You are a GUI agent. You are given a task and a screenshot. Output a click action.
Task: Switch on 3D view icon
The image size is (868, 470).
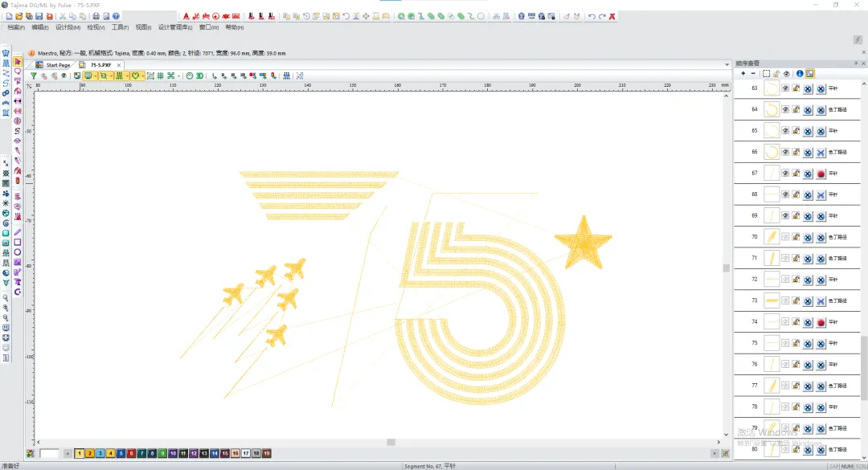[199, 76]
